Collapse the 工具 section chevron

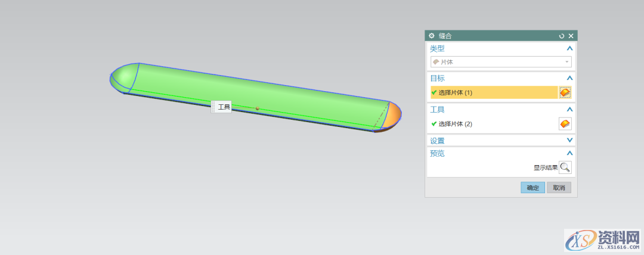[x=569, y=110]
